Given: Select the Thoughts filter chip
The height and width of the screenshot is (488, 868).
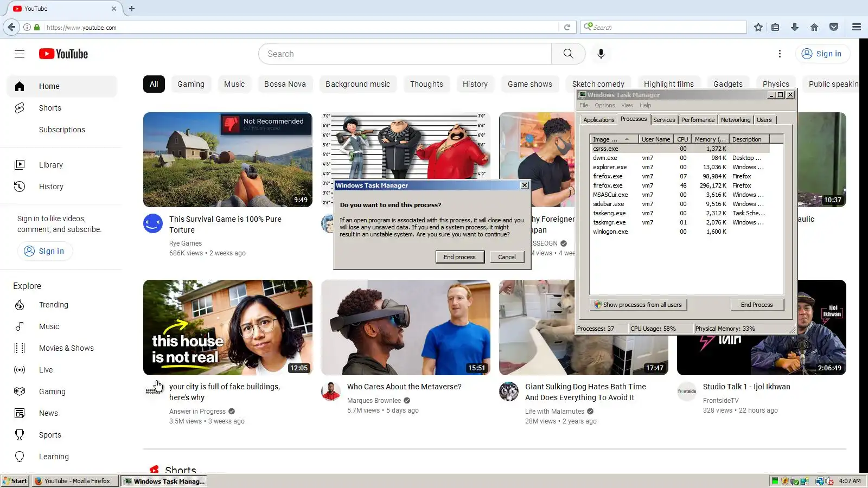Looking at the screenshot, I should click(426, 84).
